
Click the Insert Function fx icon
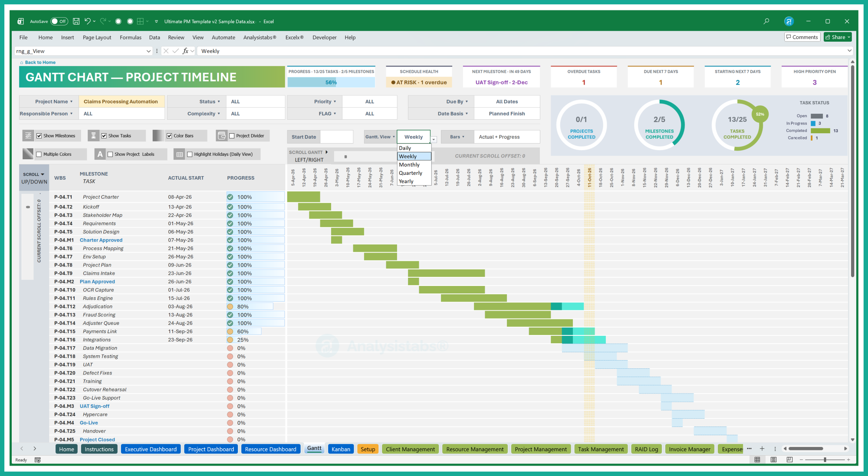coord(185,51)
